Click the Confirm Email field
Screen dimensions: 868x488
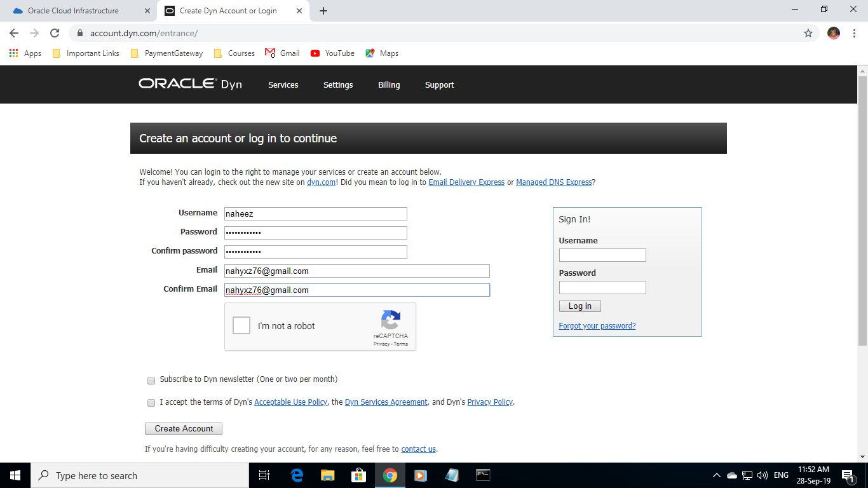point(357,290)
